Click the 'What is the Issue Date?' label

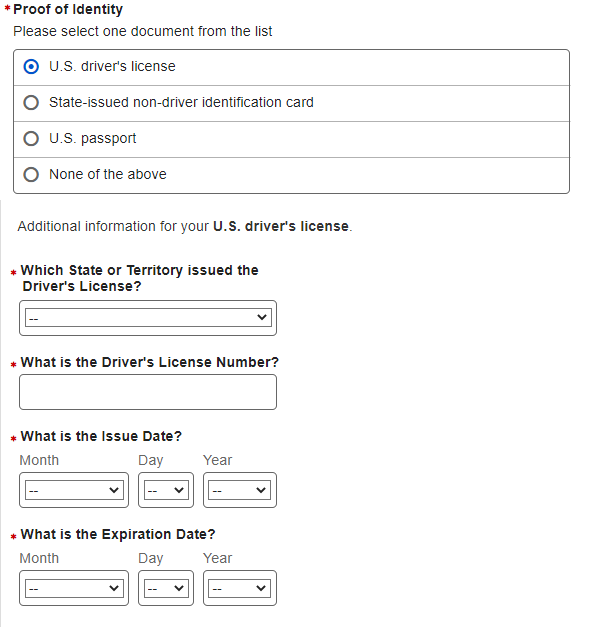tap(101, 436)
